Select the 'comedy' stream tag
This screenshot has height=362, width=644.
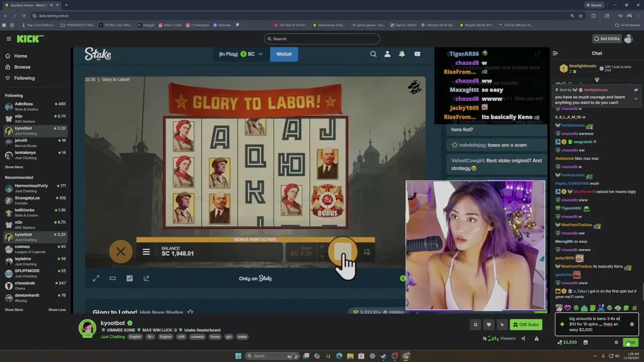coord(198,337)
